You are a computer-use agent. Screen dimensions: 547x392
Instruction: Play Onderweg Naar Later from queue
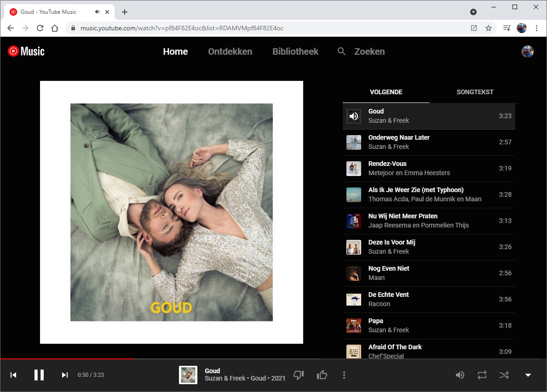(429, 142)
